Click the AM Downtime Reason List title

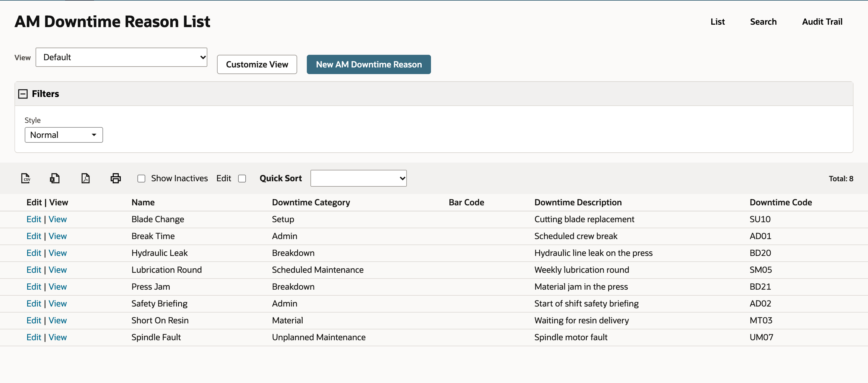[x=112, y=22]
